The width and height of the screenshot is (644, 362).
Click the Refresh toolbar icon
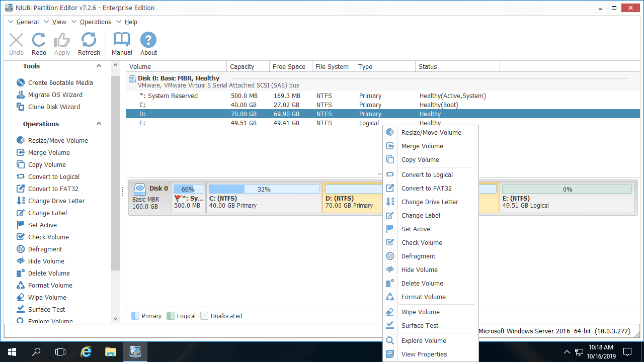click(89, 44)
